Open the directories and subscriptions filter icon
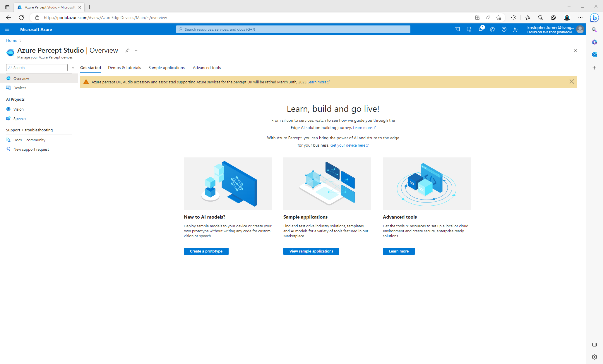Viewport: 603px width, 364px height. [469, 29]
